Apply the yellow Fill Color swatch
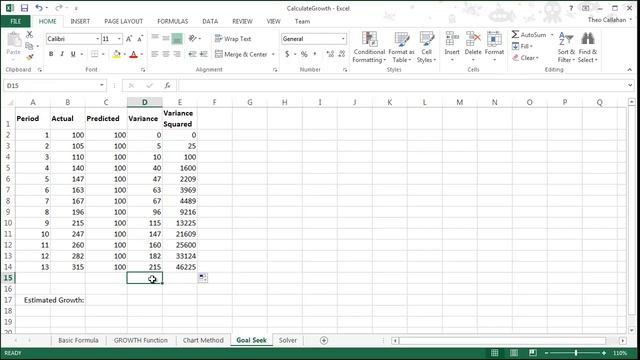Image resolution: width=640 pixels, height=360 pixels. (x=117, y=54)
